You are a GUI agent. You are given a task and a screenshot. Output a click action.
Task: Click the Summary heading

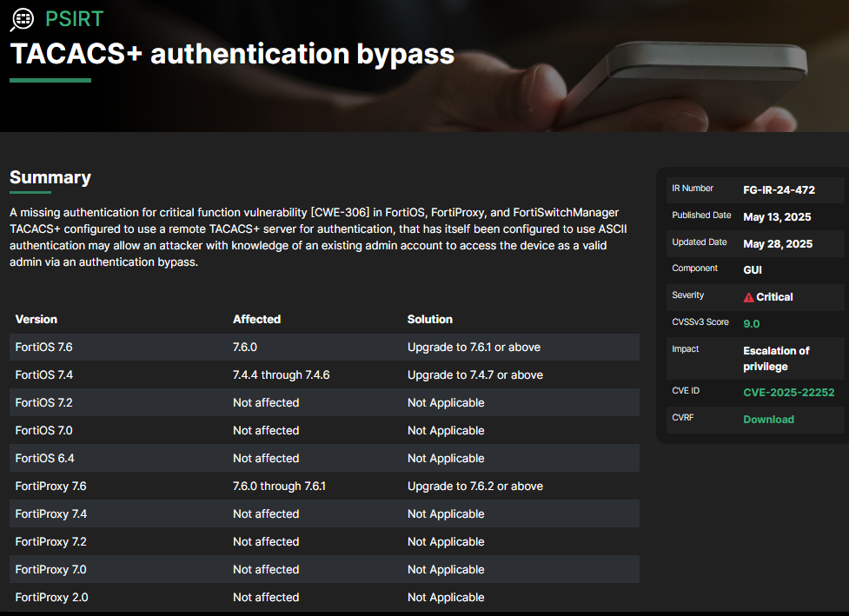(x=50, y=177)
